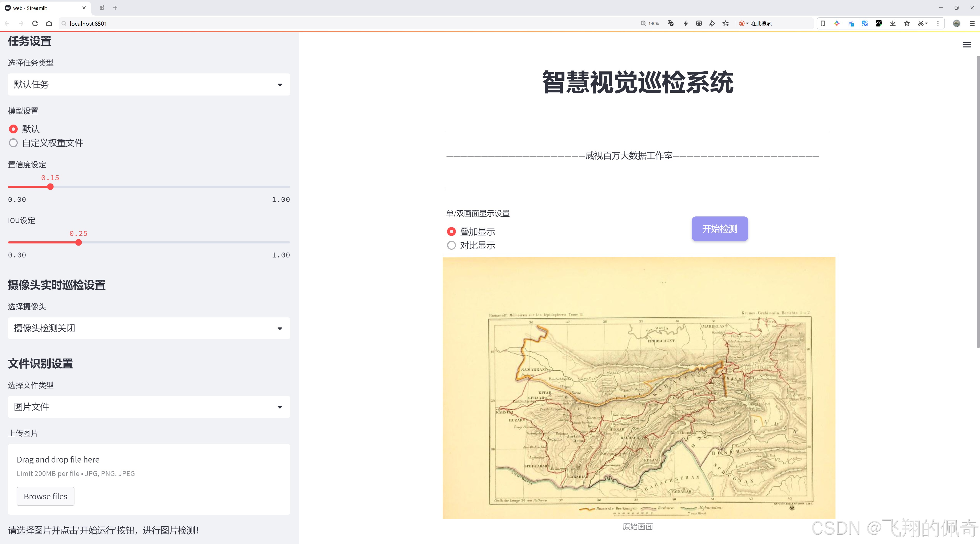Select the 默认 model radio button

click(x=13, y=129)
